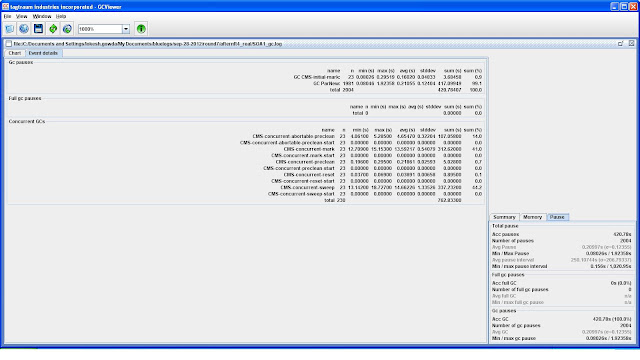Click the Gc pauses section heading in Event details

(21, 62)
